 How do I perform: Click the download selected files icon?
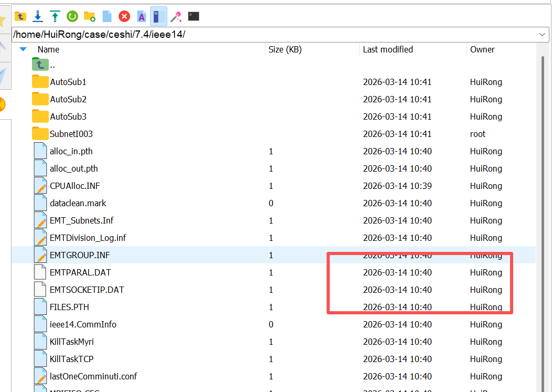(38, 16)
